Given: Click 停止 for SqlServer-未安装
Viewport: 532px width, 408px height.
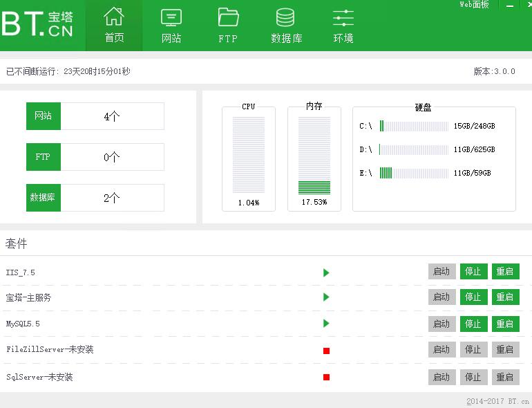Looking at the screenshot, I should point(474,377).
